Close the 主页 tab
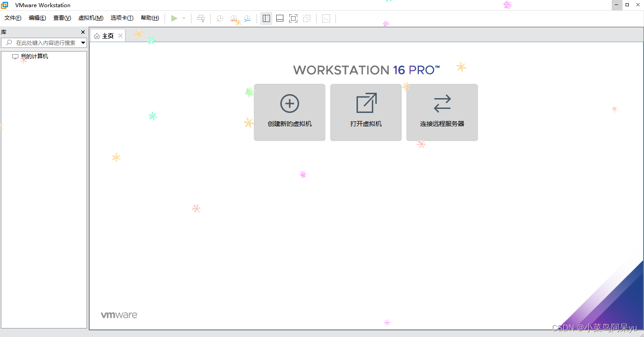Screen dimensions: 644x337 120,36
